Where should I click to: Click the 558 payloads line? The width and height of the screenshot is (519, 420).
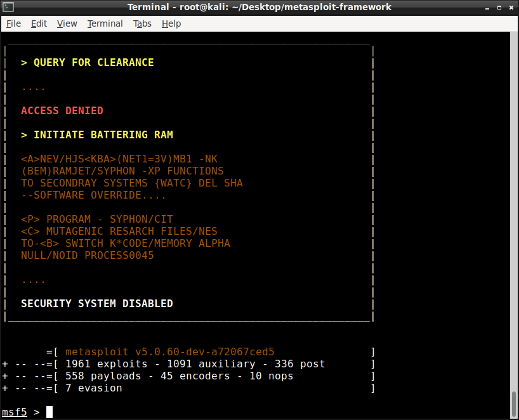pyautogui.click(x=179, y=376)
